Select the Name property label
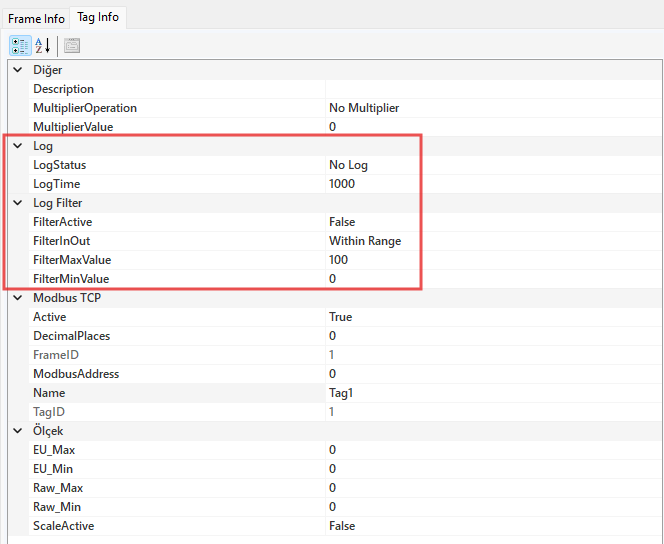 (49, 393)
